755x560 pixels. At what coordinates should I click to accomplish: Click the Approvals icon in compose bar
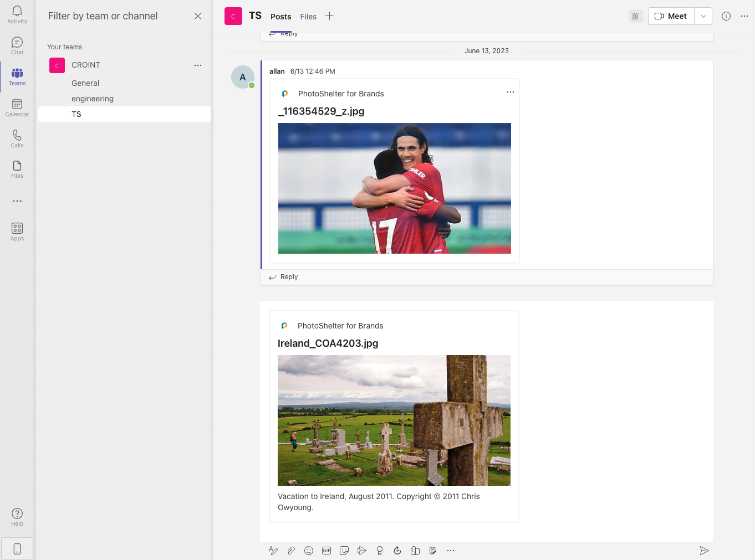[x=397, y=551]
